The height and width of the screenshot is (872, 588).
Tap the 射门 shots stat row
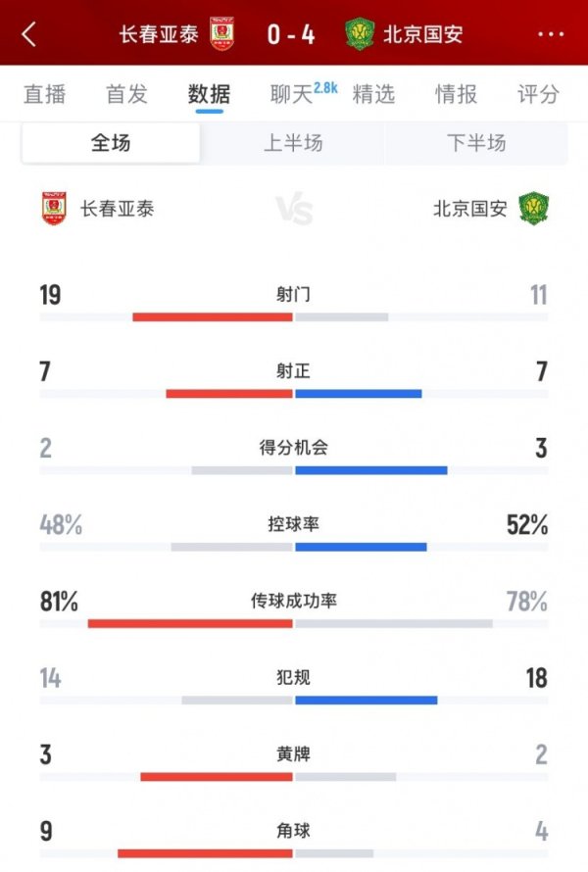(x=294, y=294)
